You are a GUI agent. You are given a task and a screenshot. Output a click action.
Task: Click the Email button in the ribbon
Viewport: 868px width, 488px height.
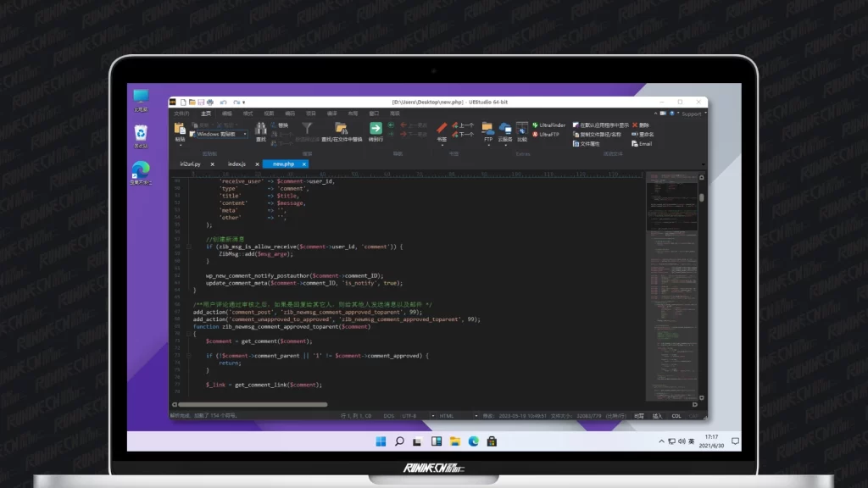pyautogui.click(x=642, y=143)
